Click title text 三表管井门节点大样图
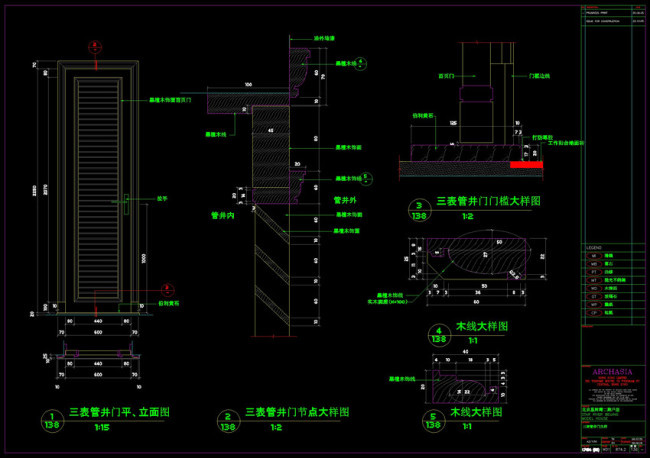 tap(297, 412)
